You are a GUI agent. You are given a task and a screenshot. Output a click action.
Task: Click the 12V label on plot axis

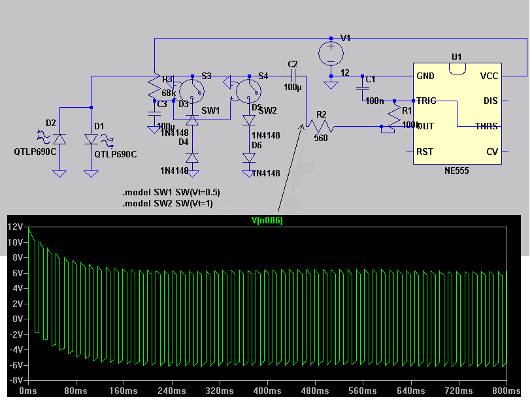[x=15, y=227]
